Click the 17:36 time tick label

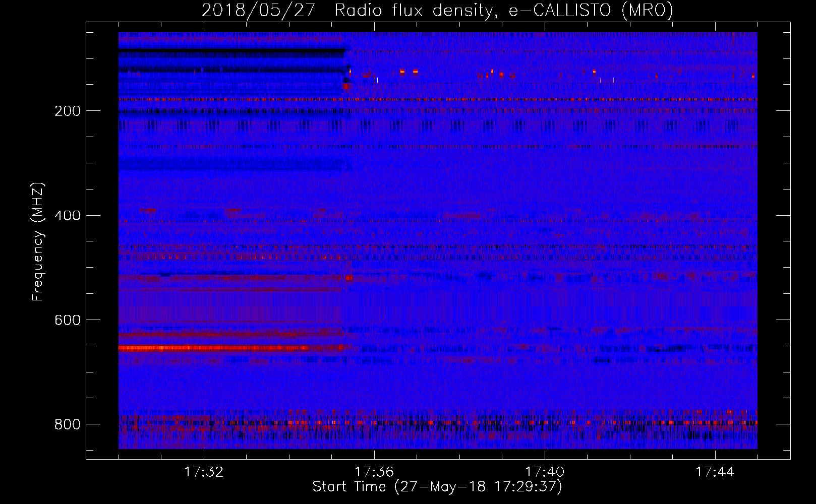pyautogui.click(x=374, y=472)
